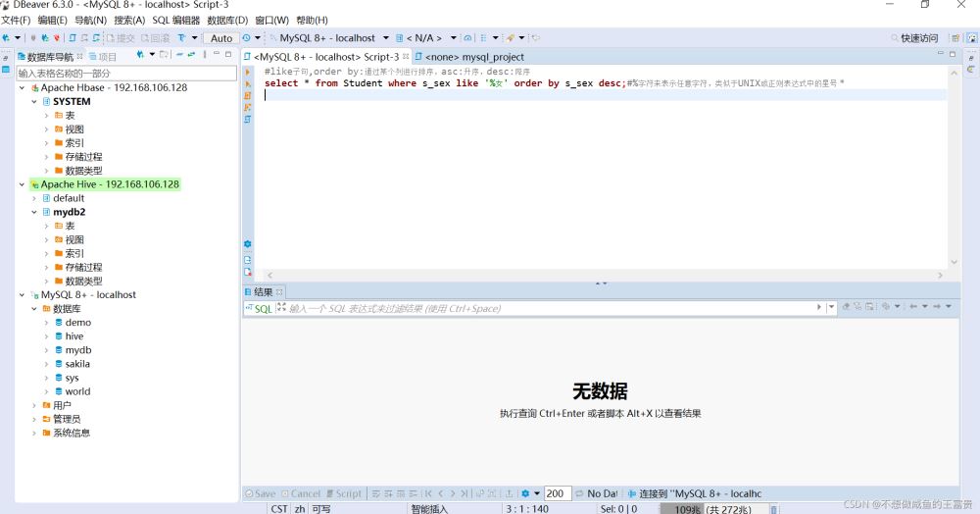Collapse the MySQL 8+ localhost connection node
980x514 pixels.
click(x=22, y=294)
